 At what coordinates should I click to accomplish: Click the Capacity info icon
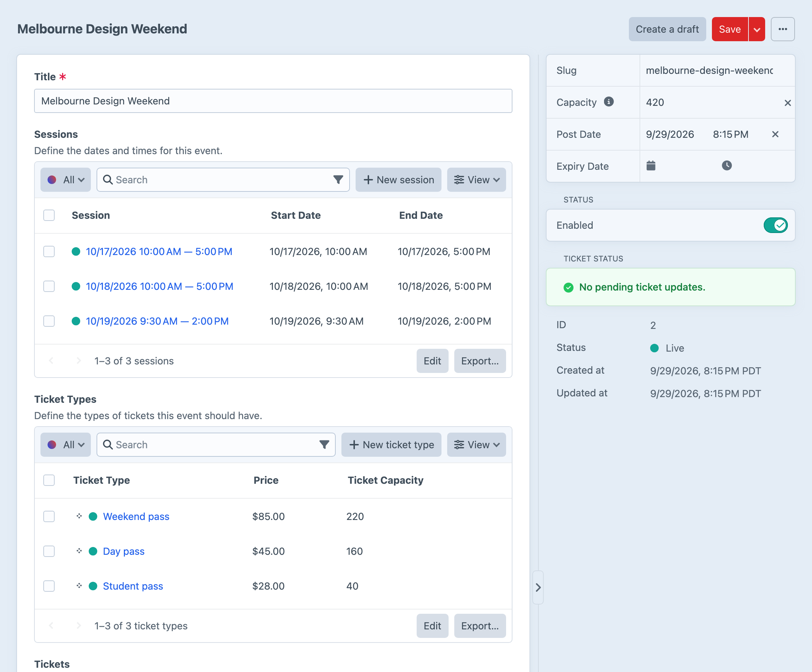coord(609,102)
